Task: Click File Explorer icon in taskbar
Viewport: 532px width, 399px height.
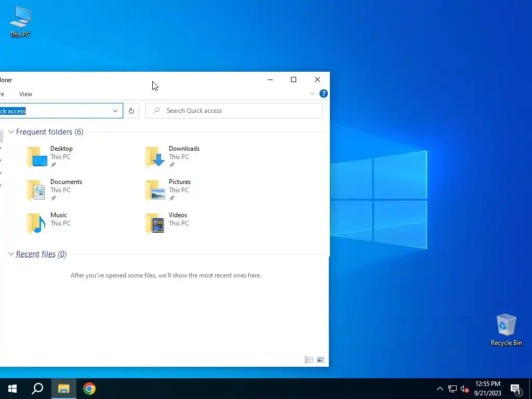Action: (x=63, y=389)
